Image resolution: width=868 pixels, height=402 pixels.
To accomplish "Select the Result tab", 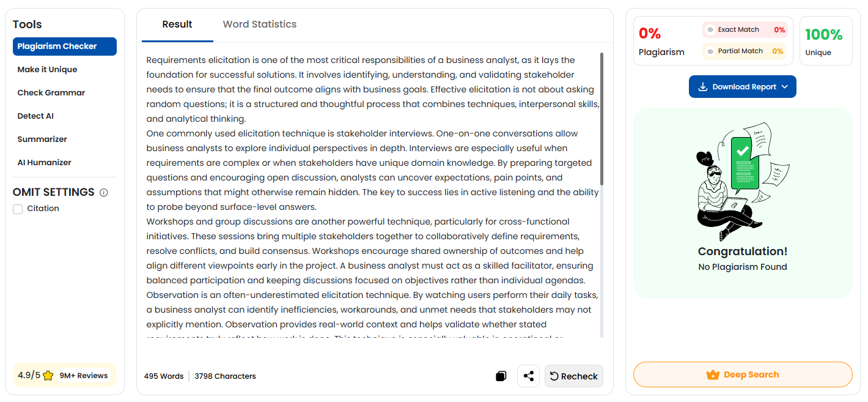I will click(x=177, y=24).
